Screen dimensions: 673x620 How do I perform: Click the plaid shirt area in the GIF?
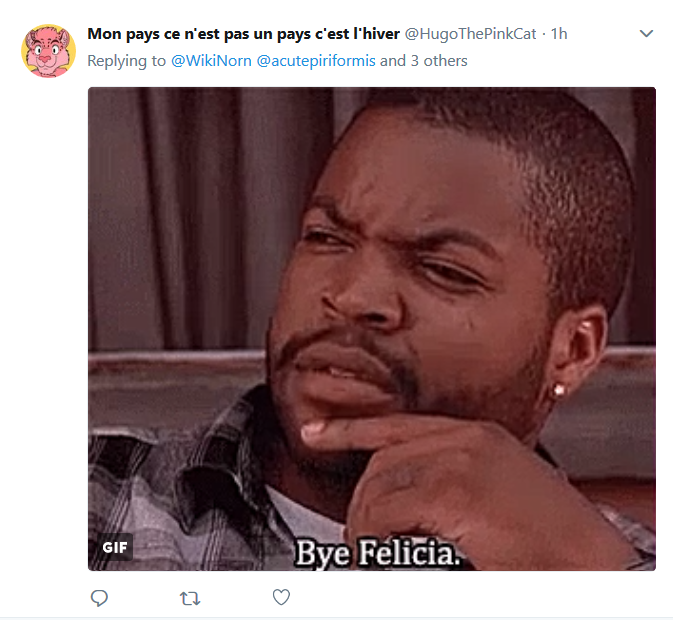pyautogui.click(x=180, y=485)
